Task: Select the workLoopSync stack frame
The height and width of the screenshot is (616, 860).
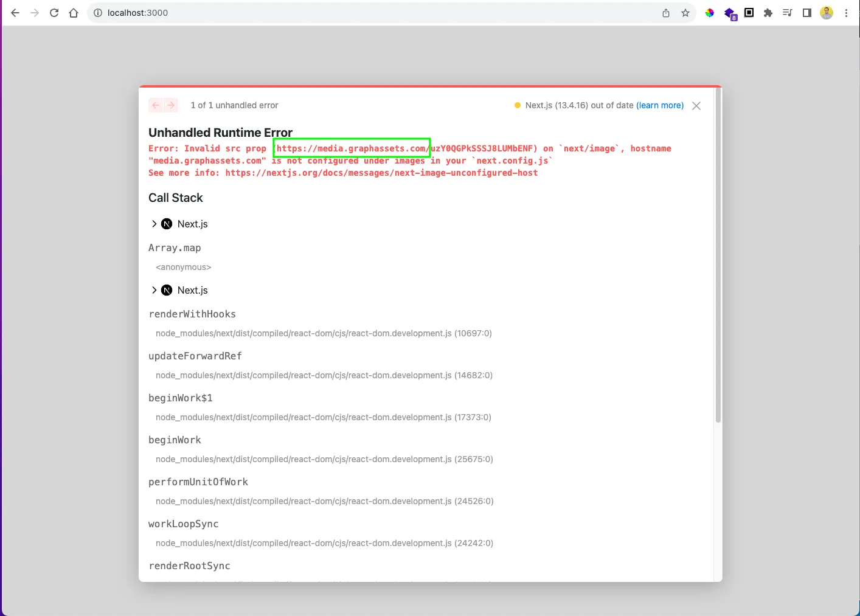Action: click(x=184, y=524)
